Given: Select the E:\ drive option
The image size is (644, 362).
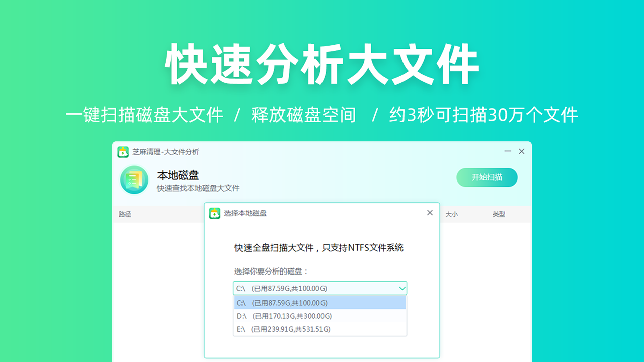Looking at the screenshot, I should pyautogui.click(x=320, y=329).
